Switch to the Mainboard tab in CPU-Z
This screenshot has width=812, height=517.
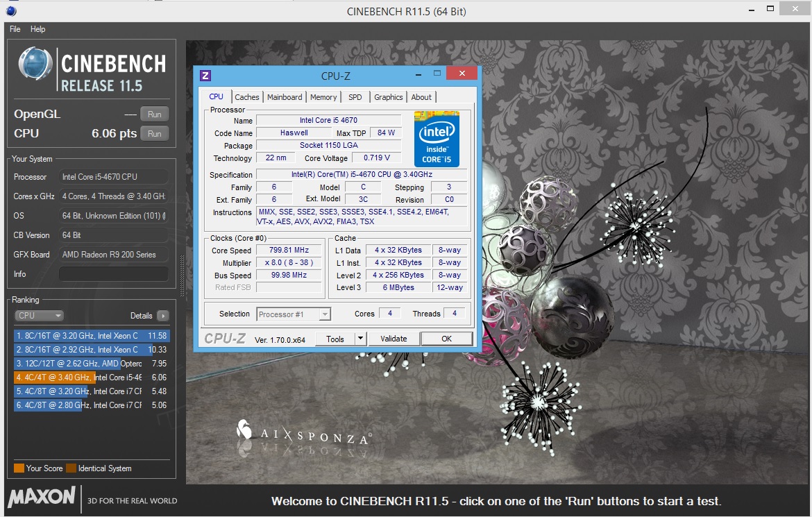click(285, 97)
